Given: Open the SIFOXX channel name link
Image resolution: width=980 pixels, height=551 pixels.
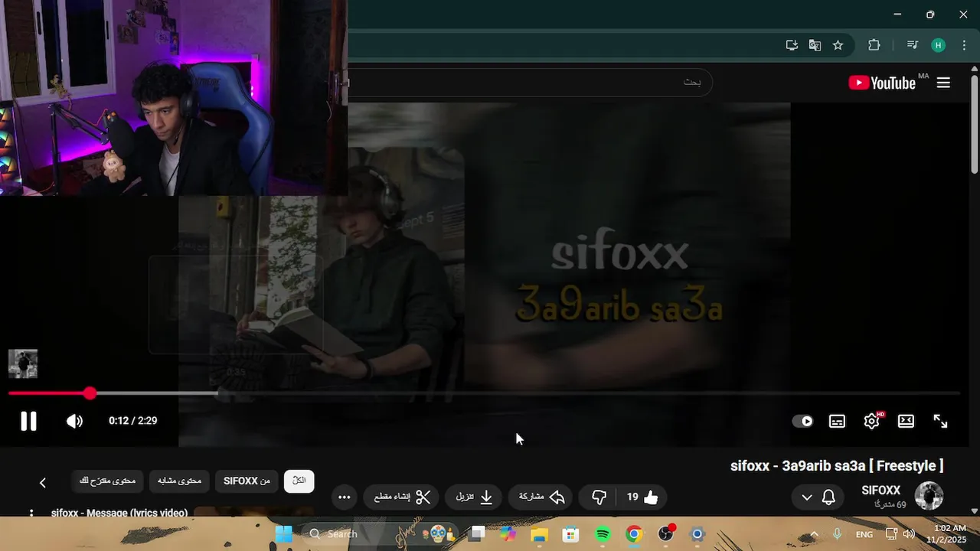Looking at the screenshot, I should 880,491.
